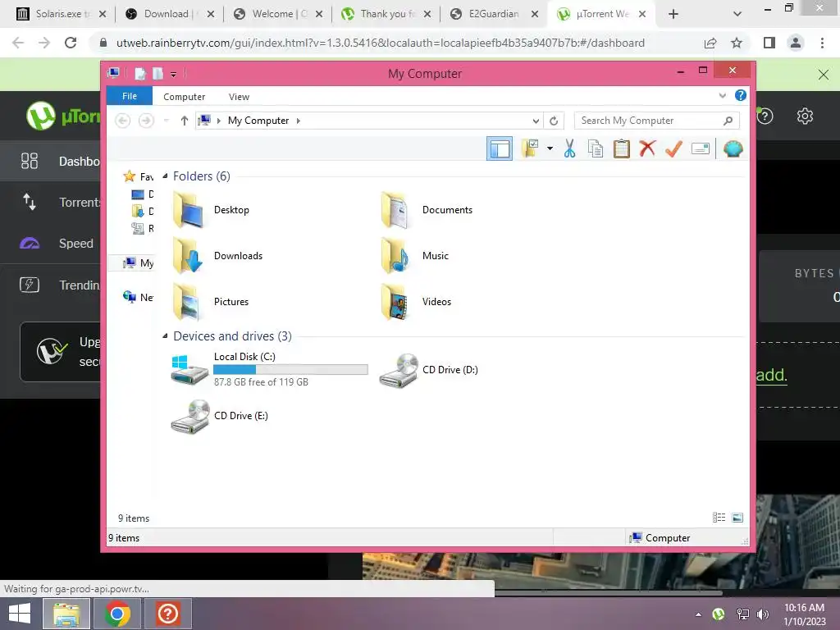Expand breadcrumb arrow after My Computer
The height and width of the screenshot is (630, 840).
tap(299, 121)
